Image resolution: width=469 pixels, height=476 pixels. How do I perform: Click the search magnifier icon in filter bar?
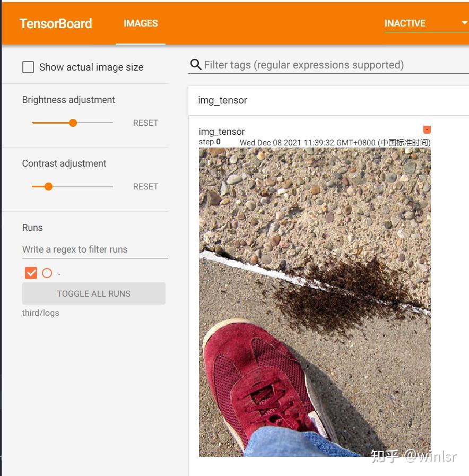coord(195,64)
